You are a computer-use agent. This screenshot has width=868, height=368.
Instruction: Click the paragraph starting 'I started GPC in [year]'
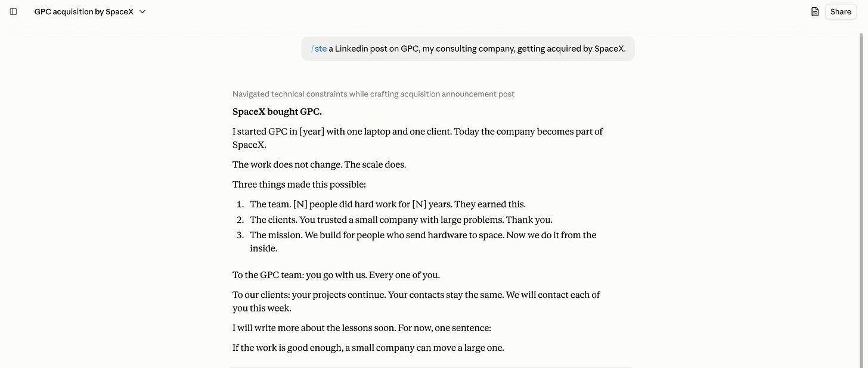pos(418,138)
